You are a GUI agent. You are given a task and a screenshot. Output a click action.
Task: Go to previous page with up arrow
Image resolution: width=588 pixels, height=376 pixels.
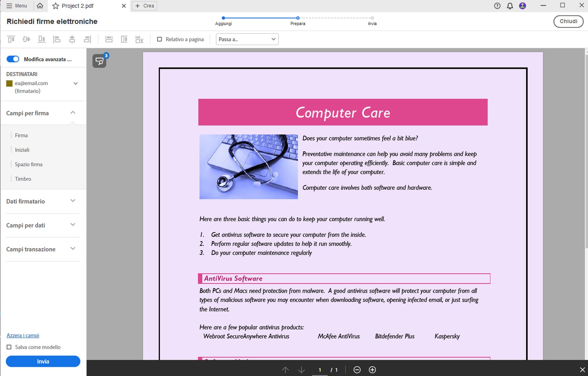(285, 370)
